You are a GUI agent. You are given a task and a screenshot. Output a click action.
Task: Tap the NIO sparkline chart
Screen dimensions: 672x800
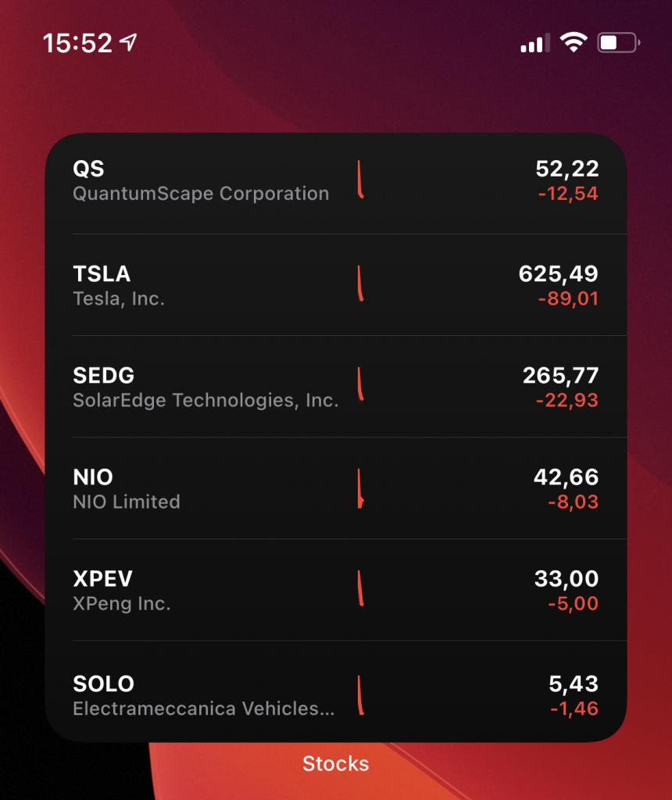tap(360, 489)
